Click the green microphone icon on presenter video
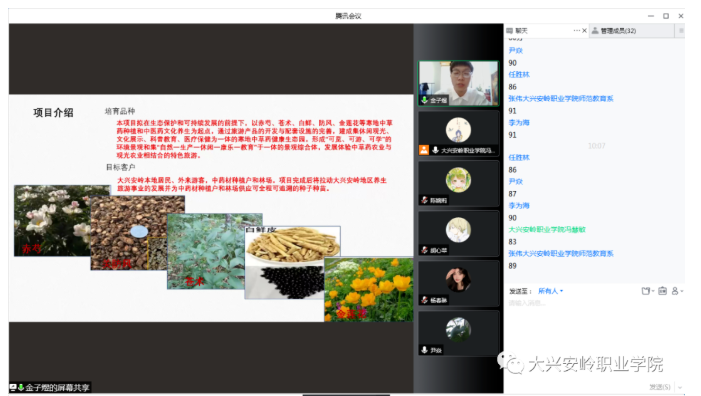The height and width of the screenshot is (396, 701). tap(424, 100)
